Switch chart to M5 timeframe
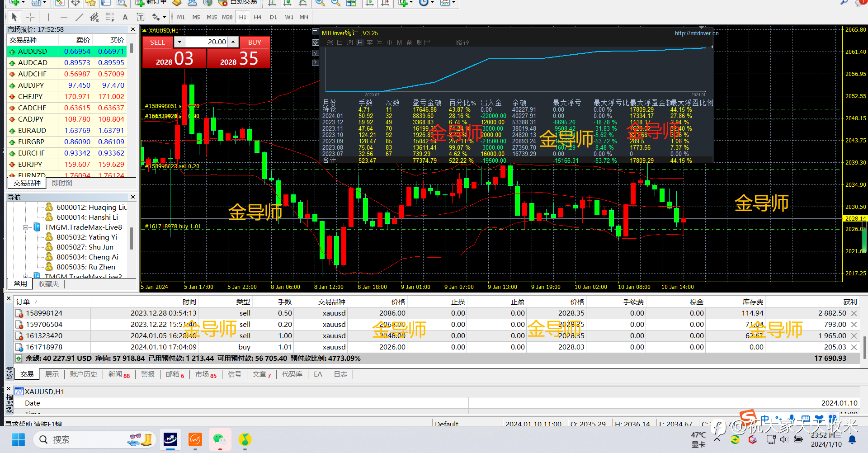The height and width of the screenshot is (453, 868). (196, 17)
